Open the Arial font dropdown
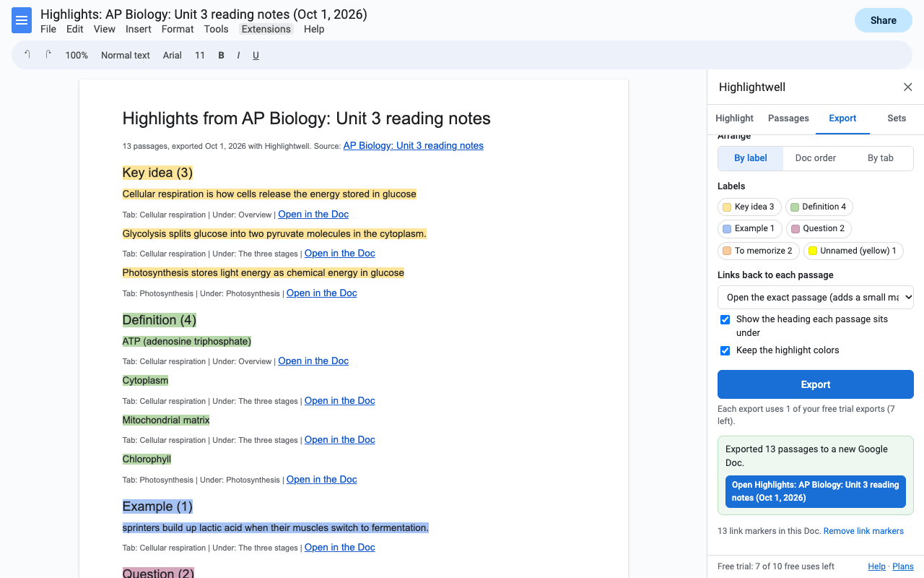This screenshot has height=578, width=924. 173,55
